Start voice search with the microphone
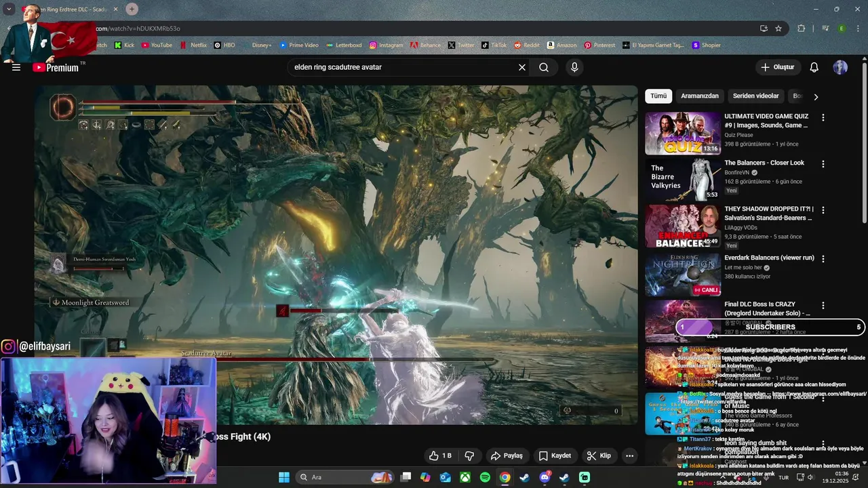This screenshot has height=488, width=868. (x=574, y=68)
